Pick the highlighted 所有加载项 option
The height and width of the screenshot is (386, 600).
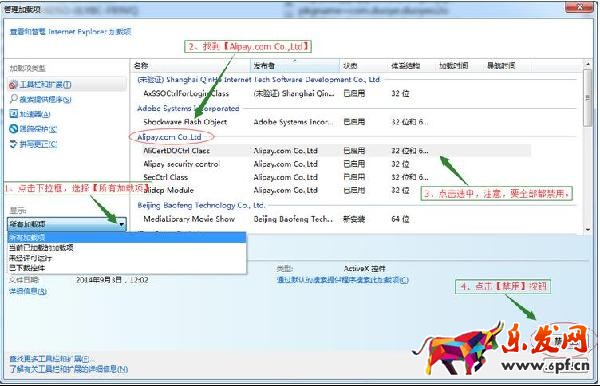(x=127, y=237)
